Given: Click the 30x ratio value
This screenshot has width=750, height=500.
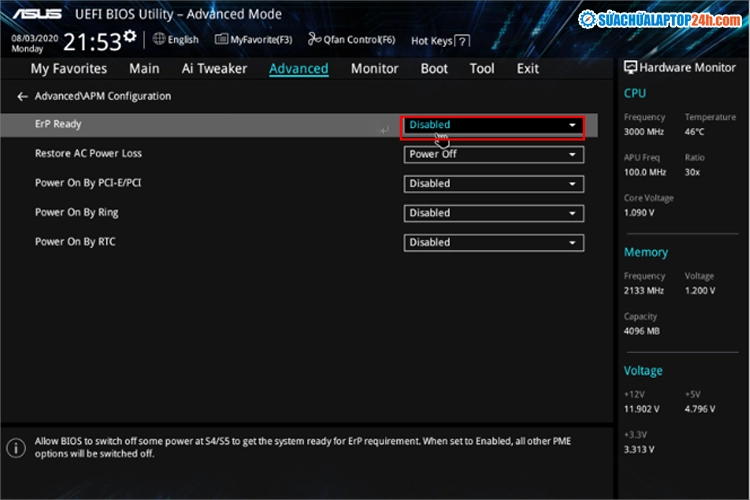Looking at the screenshot, I should point(692,172).
